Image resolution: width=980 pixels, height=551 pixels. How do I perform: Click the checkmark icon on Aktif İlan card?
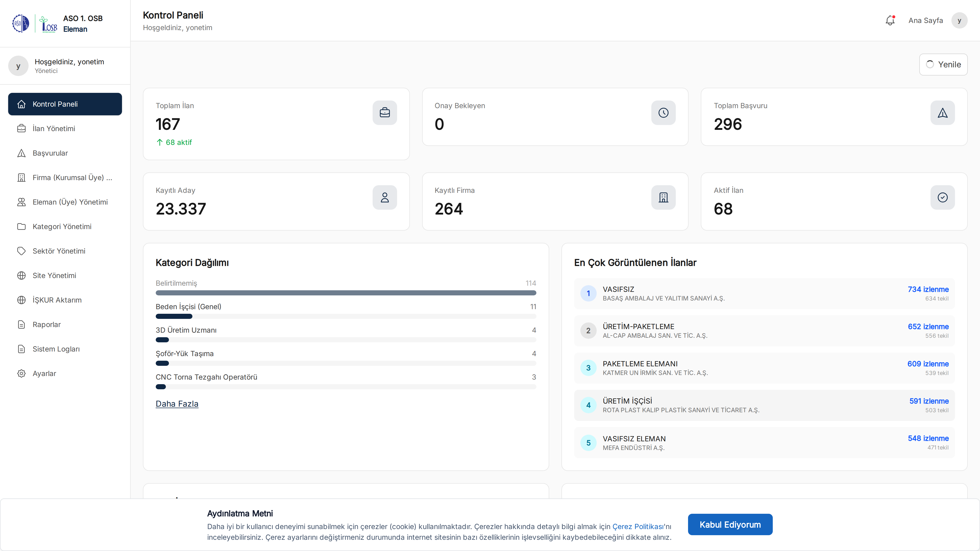pyautogui.click(x=942, y=197)
